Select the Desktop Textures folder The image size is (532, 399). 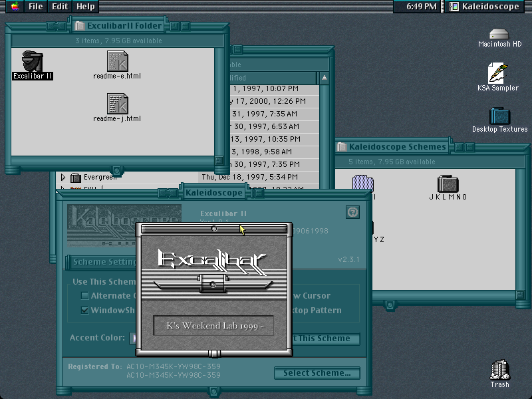click(500, 116)
